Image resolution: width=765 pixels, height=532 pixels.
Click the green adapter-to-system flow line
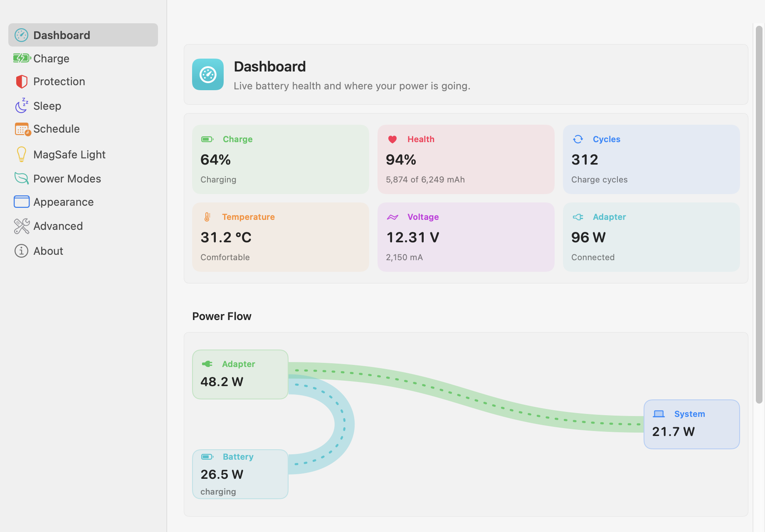tap(466, 397)
